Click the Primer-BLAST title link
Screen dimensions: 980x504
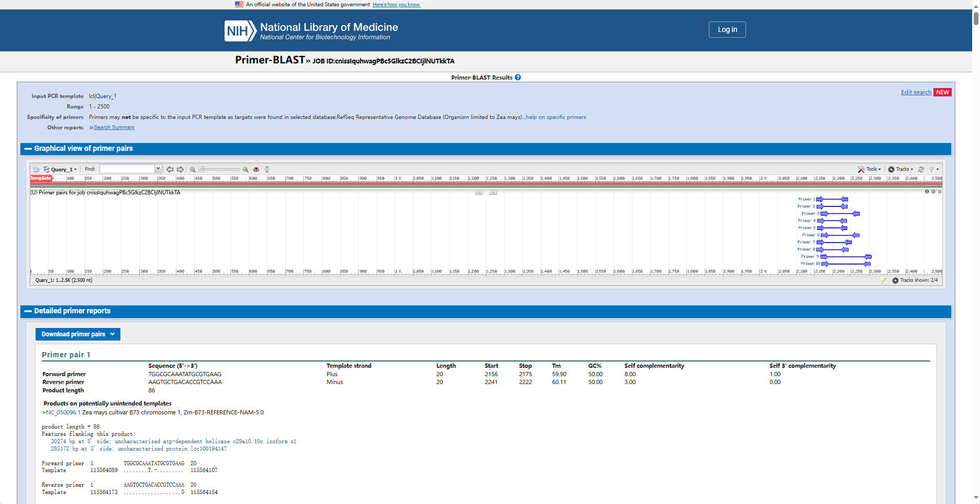coord(270,60)
